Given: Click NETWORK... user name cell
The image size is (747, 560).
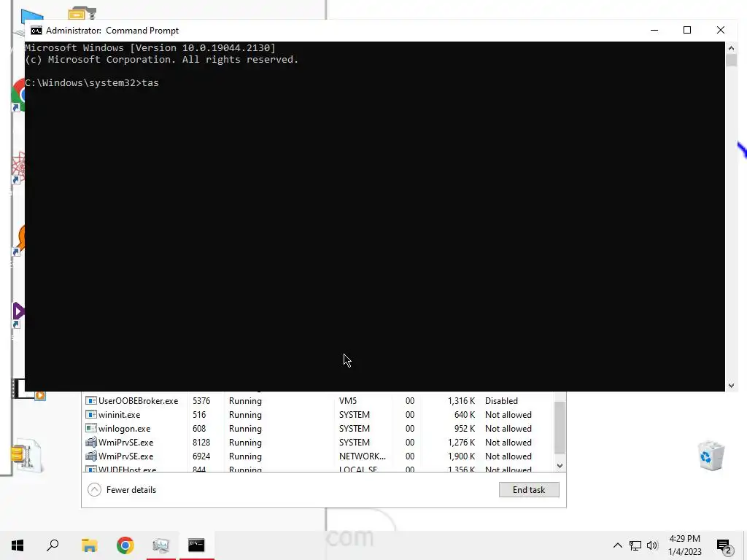Looking at the screenshot, I should [x=362, y=456].
